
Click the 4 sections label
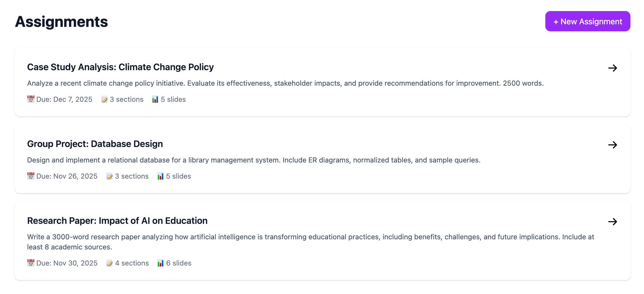pyautogui.click(x=132, y=263)
